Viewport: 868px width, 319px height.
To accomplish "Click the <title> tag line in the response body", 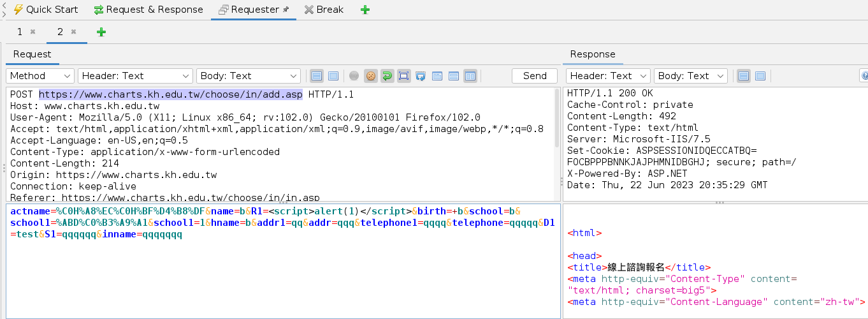I will point(639,267).
